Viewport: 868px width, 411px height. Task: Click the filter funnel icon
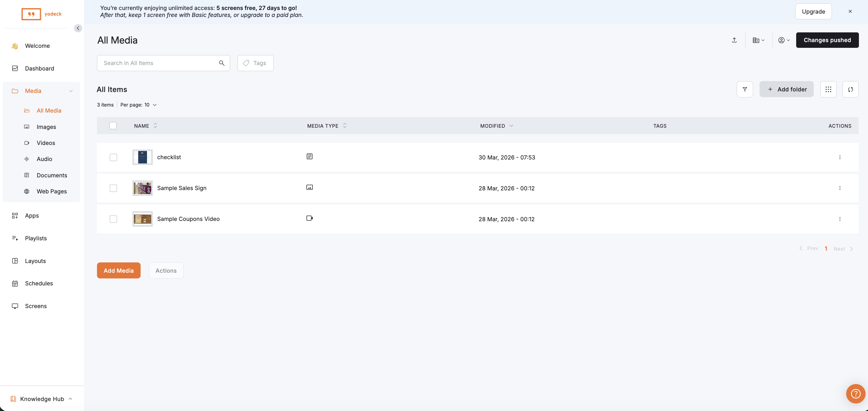tap(745, 89)
